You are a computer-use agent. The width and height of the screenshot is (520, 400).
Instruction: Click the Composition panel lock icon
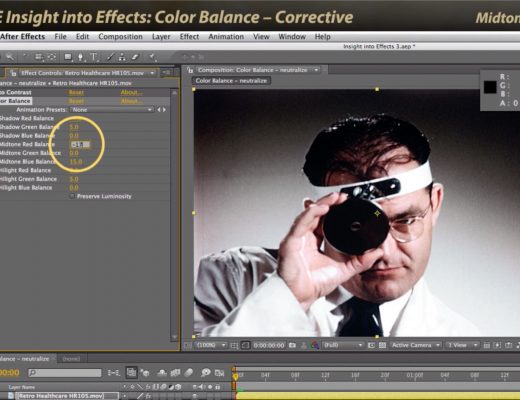190,70
